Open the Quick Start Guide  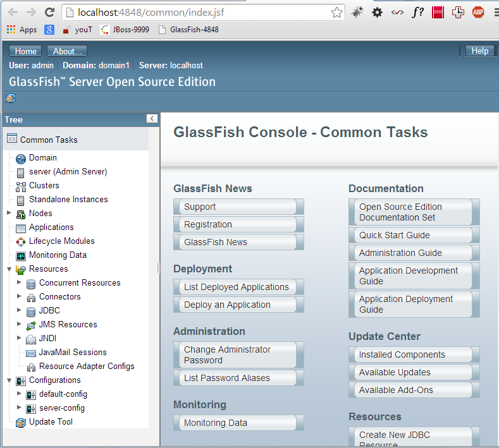tap(414, 235)
